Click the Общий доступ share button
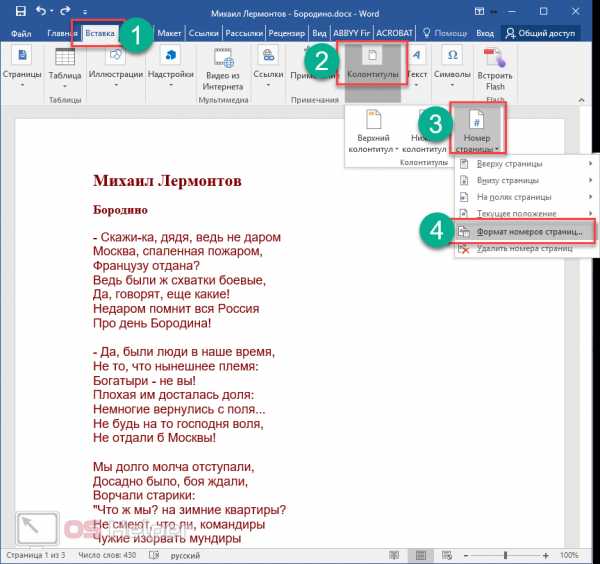The image size is (600, 564). pos(540,33)
